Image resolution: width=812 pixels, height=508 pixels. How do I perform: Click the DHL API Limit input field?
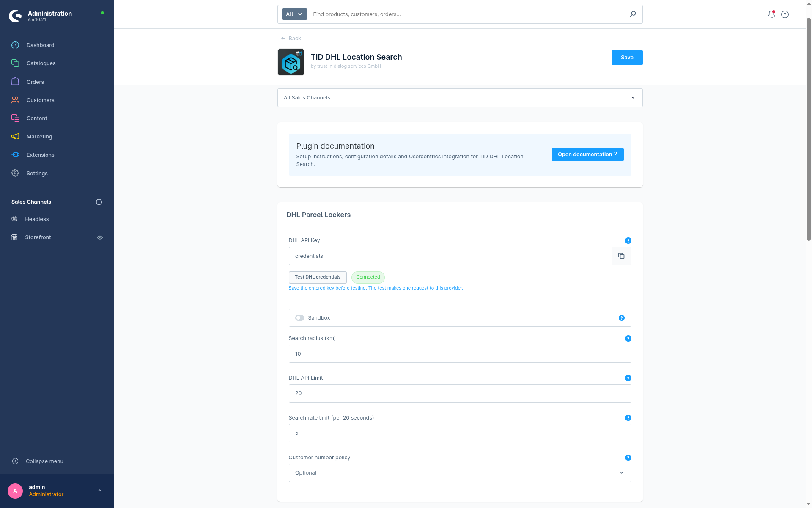pyautogui.click(x=460, y=393)
